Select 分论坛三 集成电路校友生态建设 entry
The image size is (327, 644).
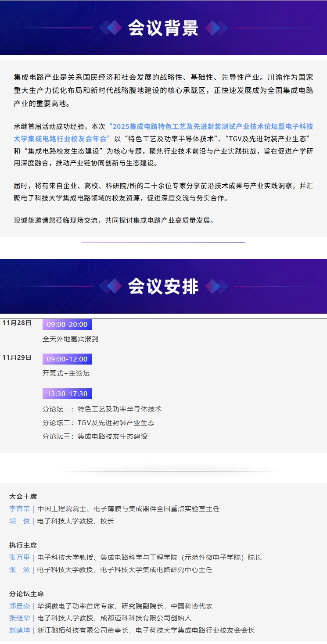pos(95,436)
